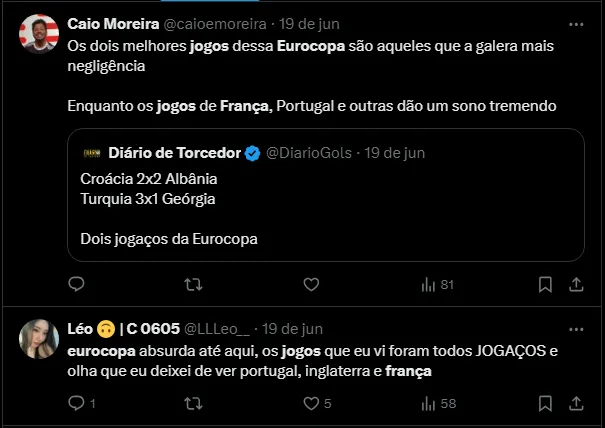Reply to Léo's tweet

[x=77, y=404]
